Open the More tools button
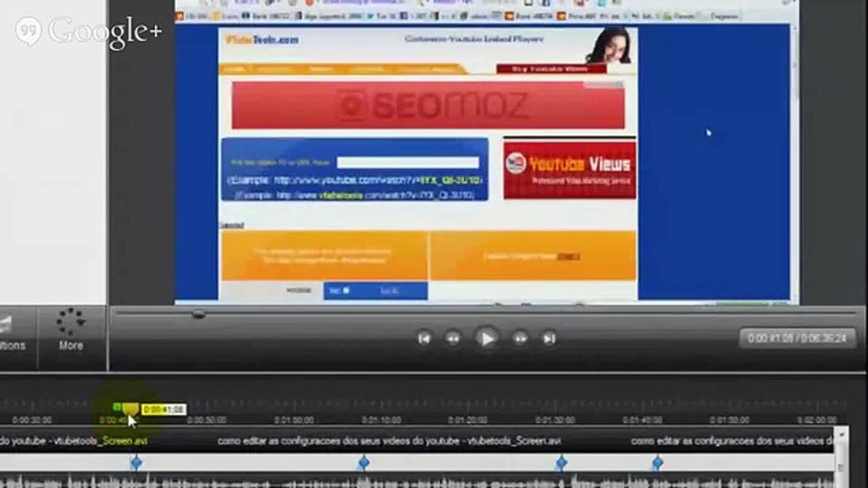The height and width of the screenshot is (488, 868). click(x=71, y=329)
